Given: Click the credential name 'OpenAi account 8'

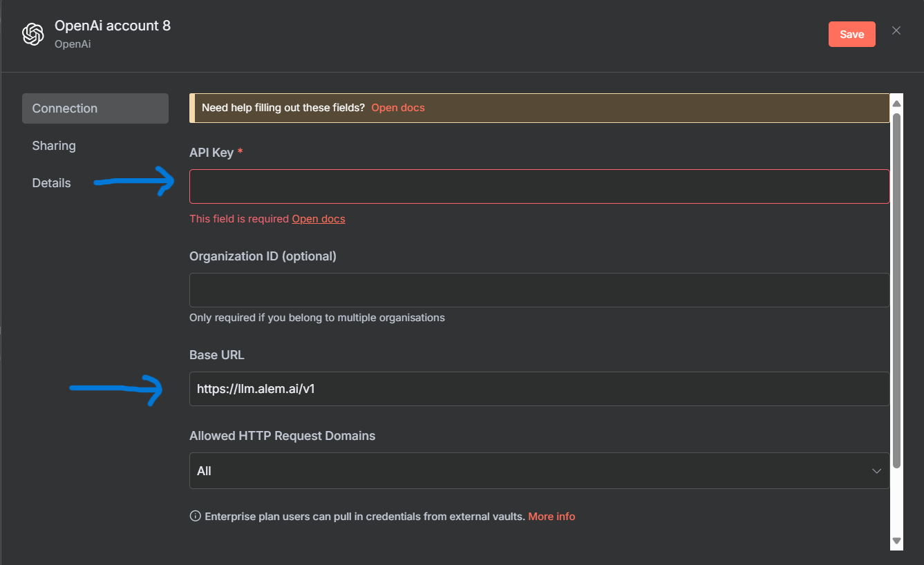Looking at the screenshot, I should [113, 26].
